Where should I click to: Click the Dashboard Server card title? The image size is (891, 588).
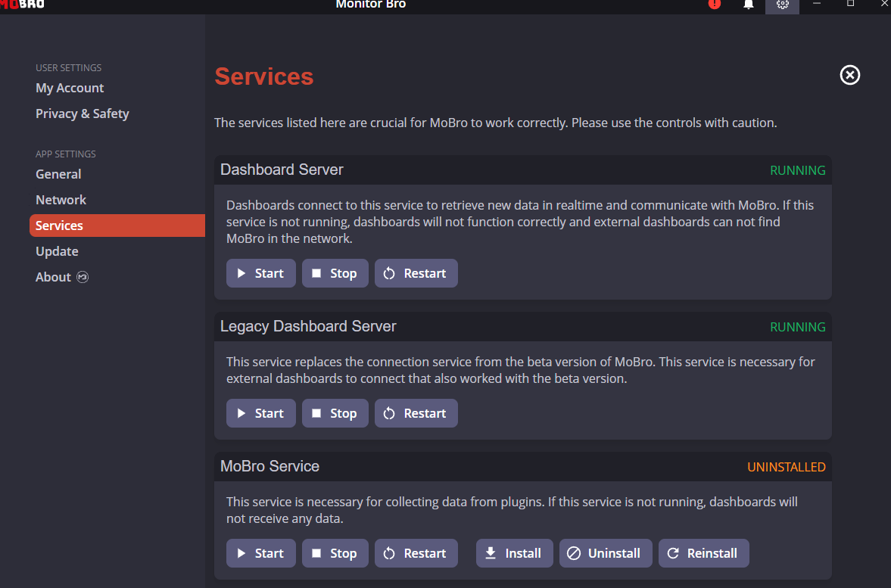[282, 170]
